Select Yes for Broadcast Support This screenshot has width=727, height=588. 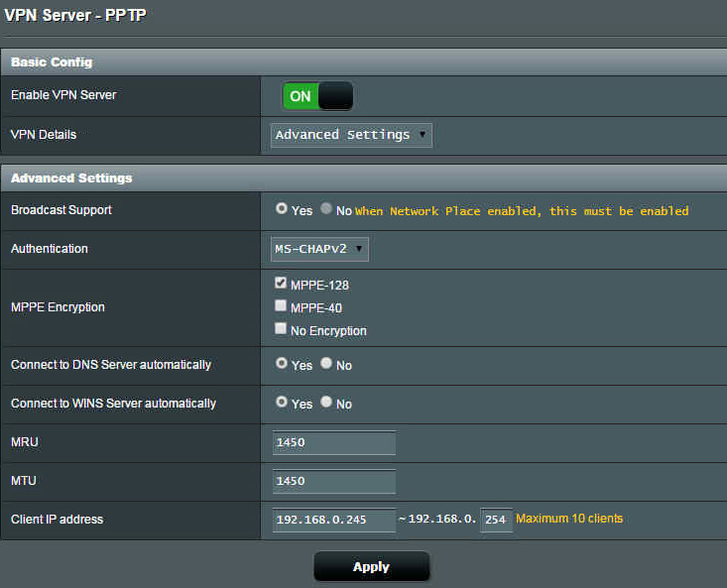coord(281,208)
